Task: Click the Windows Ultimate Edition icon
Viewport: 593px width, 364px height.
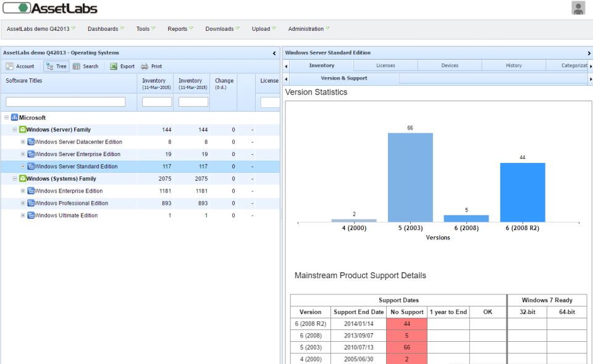Action: click(31, 215)
